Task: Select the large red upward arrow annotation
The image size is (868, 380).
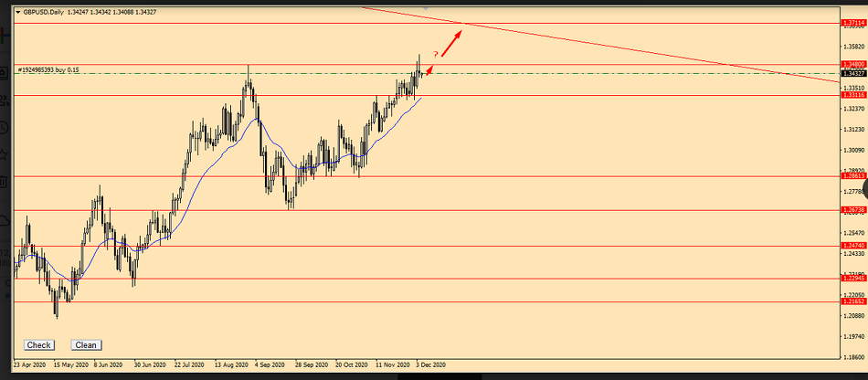Action: 451,40
